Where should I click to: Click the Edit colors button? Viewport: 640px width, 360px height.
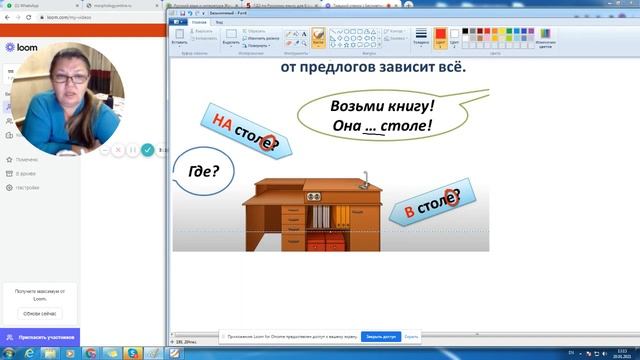point(545,38)
